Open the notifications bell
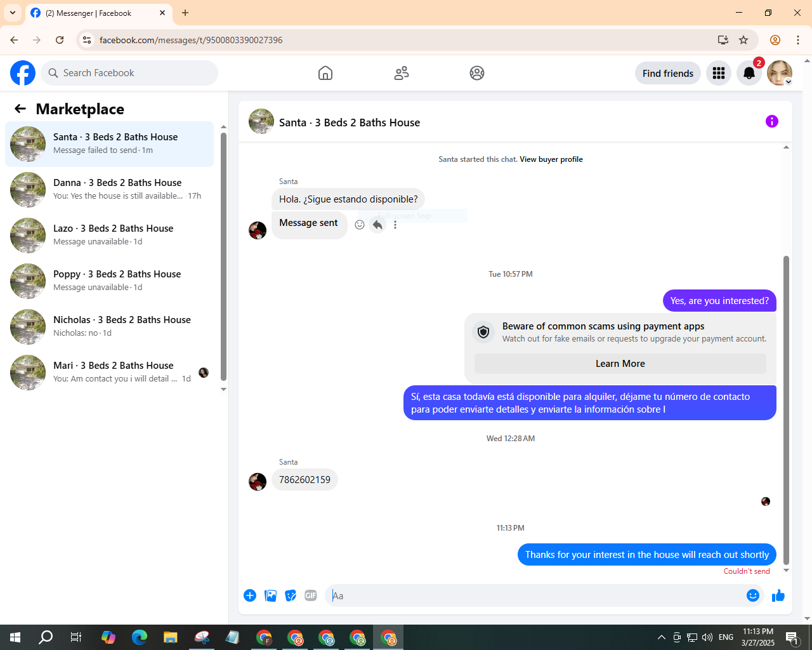The image size is (812, 650). coord(749,73)
